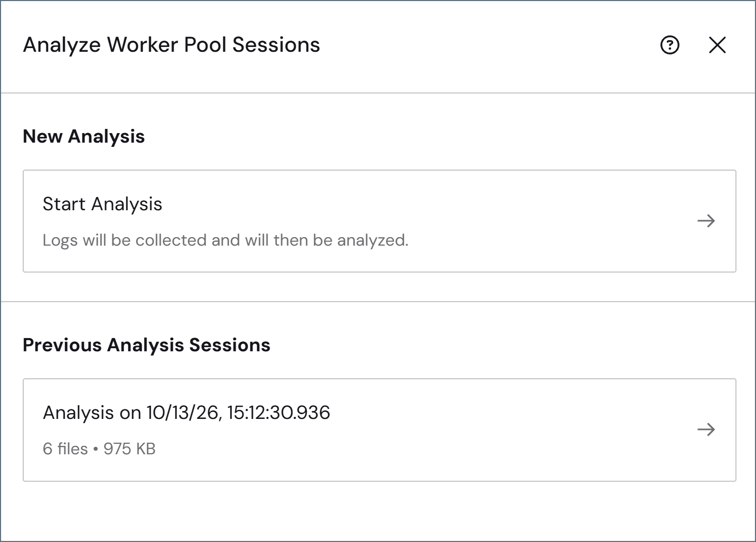Click the arrow icon beside the 10/13/26 analysis
The height and width of the screenshot is (542, 756).
(x=706, y=429)
